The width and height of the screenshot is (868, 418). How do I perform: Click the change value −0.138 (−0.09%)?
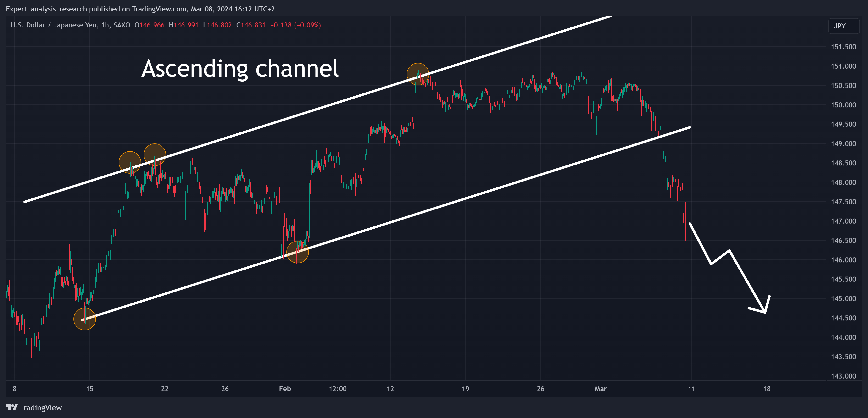[x=295, y=25]
